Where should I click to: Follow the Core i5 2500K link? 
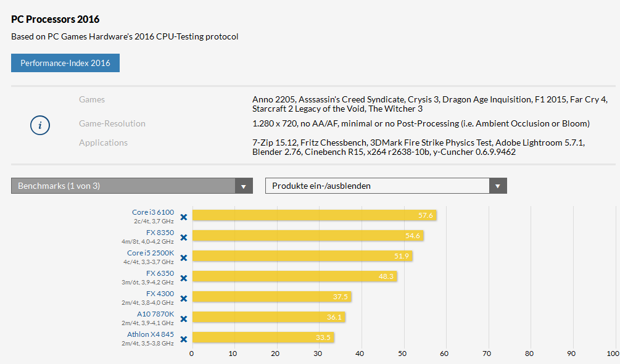(151, 253)
